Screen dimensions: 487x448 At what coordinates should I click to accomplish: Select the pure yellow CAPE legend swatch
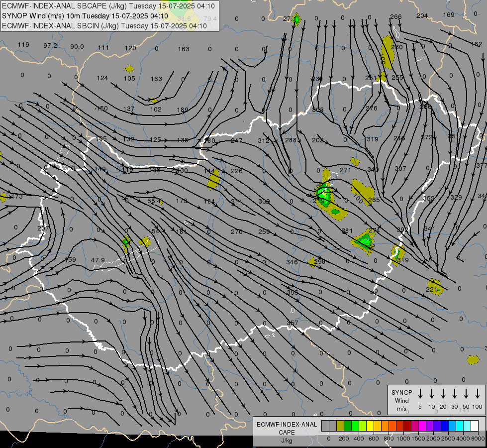(370, 426)
